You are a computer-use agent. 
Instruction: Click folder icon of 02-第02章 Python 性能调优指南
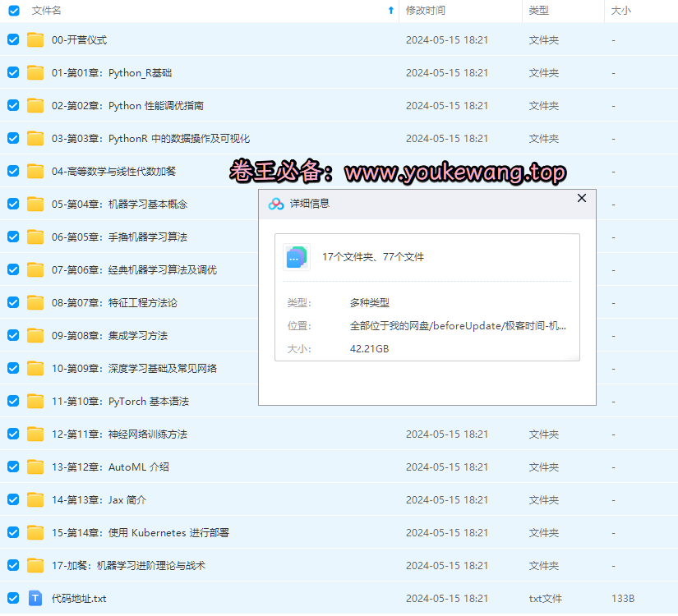pos(35,105)
